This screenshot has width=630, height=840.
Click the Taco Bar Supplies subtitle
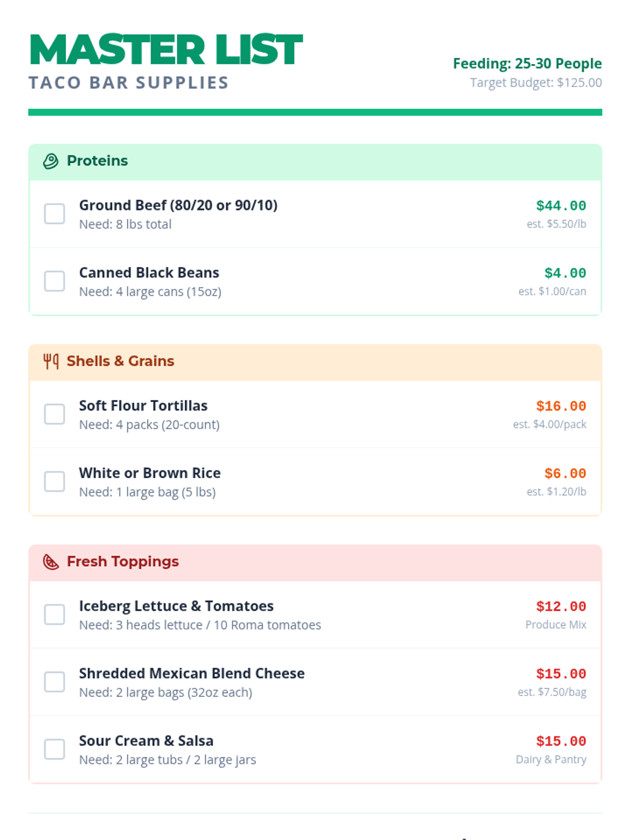[x=129, y=83]
